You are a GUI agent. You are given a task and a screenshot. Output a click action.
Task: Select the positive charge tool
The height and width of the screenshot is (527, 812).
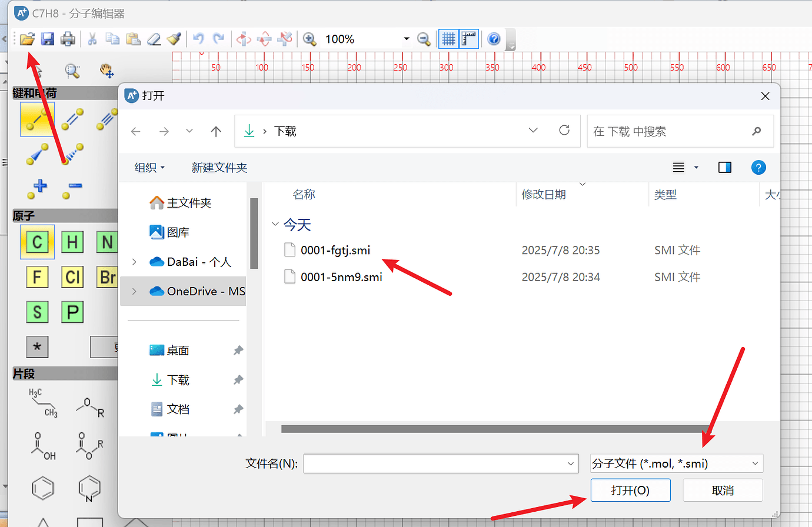(x=37, y=189)
